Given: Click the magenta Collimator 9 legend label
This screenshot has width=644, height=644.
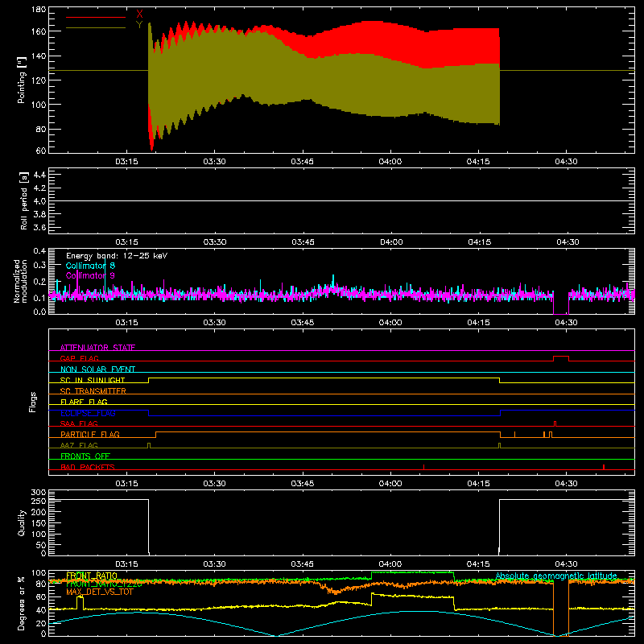Looking at the screenshot, I should 90,275.
